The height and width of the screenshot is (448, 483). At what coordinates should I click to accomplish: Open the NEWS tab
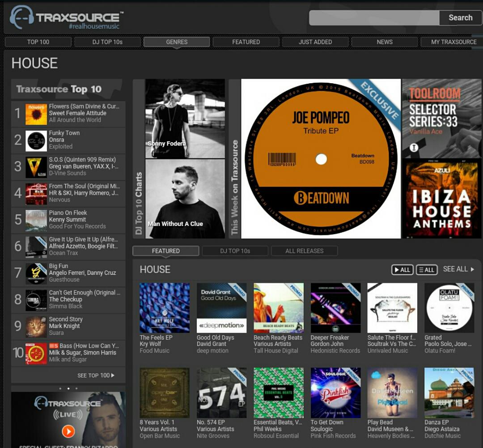(385, 42)
